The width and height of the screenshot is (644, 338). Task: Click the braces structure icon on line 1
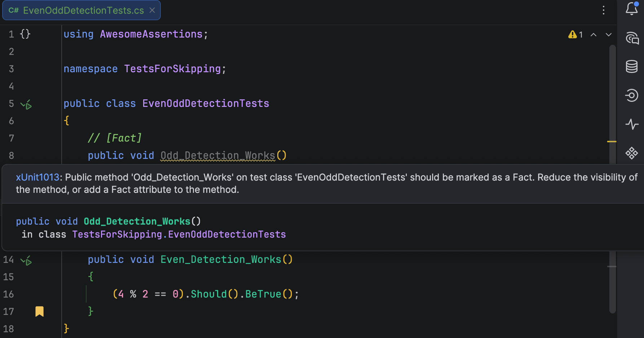(x=25, y=34)
